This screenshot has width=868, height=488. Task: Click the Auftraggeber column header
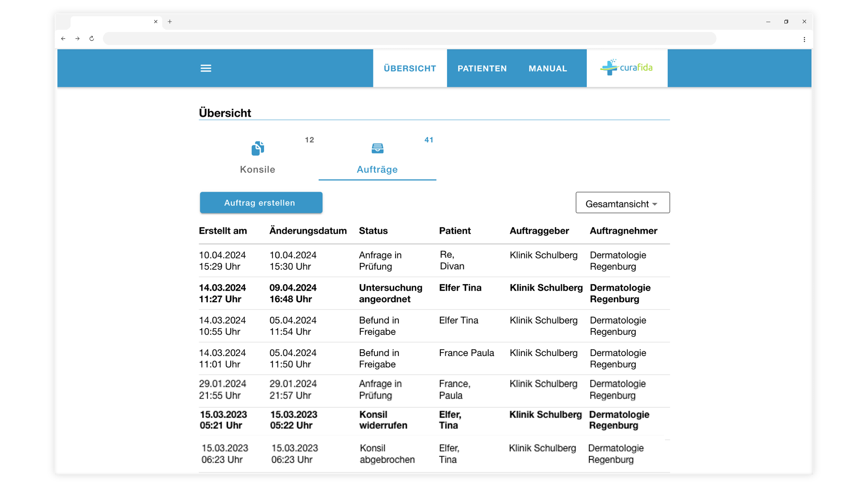click(539, 231)
